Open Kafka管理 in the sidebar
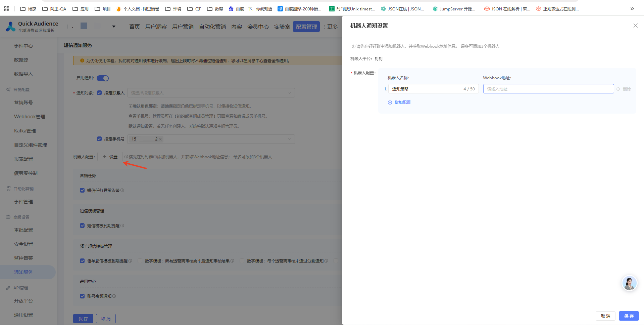The width and height of the screenshot is (644, 325). [x=25, y=131]
